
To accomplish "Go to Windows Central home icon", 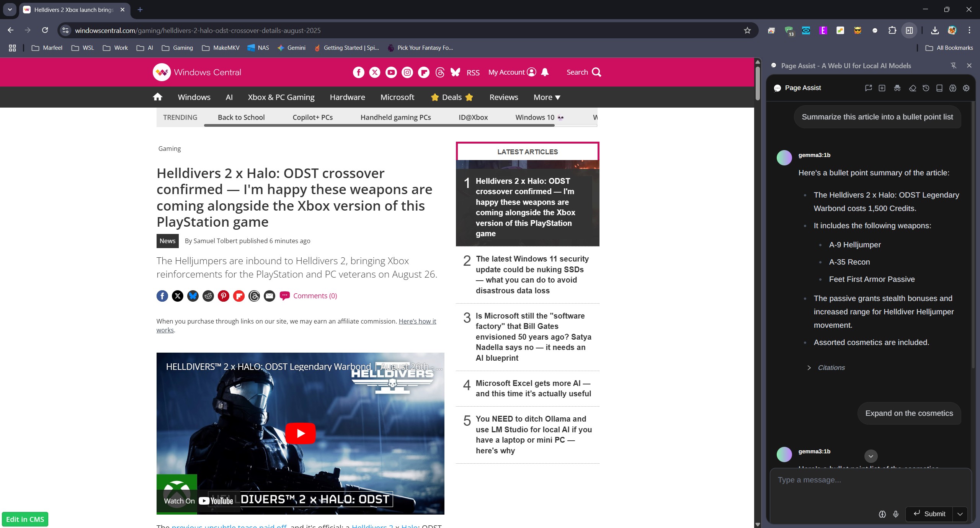I will [157, 97].
